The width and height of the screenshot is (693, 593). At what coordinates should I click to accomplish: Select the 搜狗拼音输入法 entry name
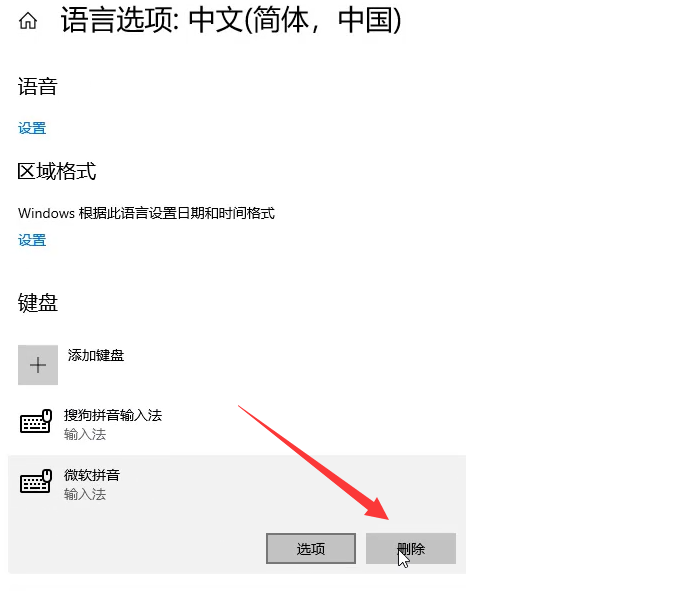(113, 415)
